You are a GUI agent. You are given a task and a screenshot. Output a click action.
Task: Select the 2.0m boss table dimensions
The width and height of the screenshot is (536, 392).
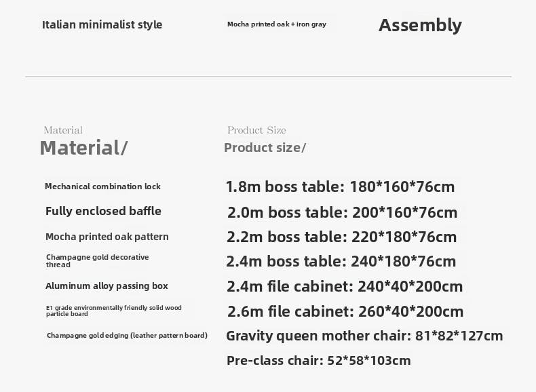point(342,212)
